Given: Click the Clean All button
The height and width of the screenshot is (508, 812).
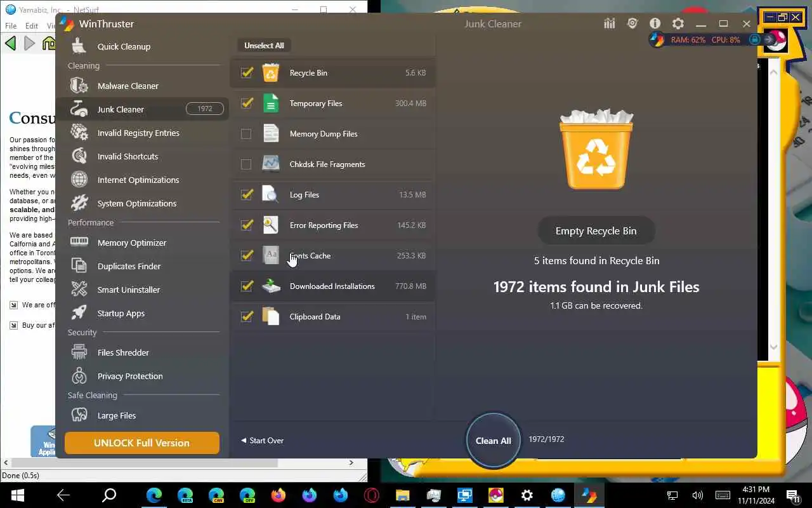Looking at the screenshot, I should pos(493,440).
